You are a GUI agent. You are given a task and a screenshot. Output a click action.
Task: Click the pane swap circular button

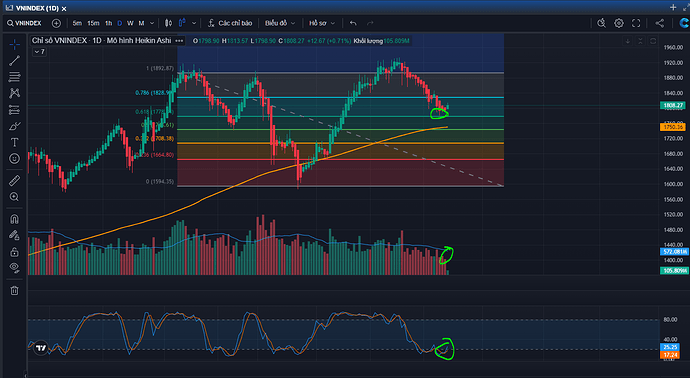tap(653, 41)
